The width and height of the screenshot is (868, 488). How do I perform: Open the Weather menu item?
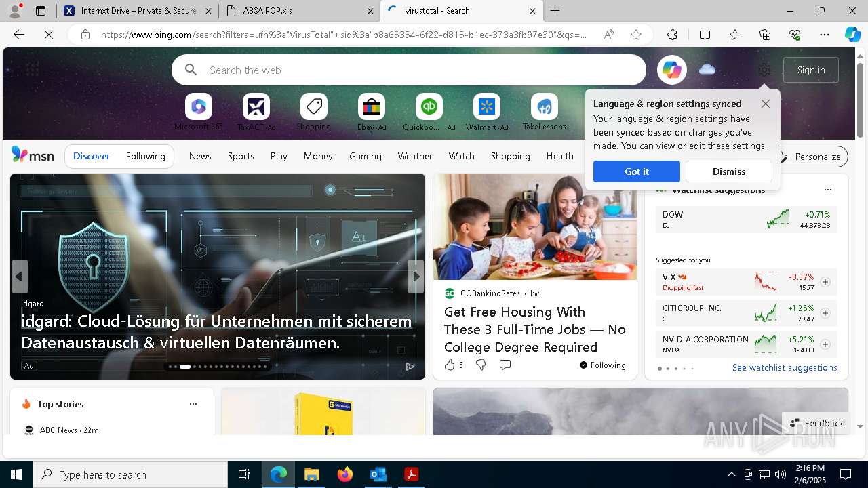click(415, 156)
